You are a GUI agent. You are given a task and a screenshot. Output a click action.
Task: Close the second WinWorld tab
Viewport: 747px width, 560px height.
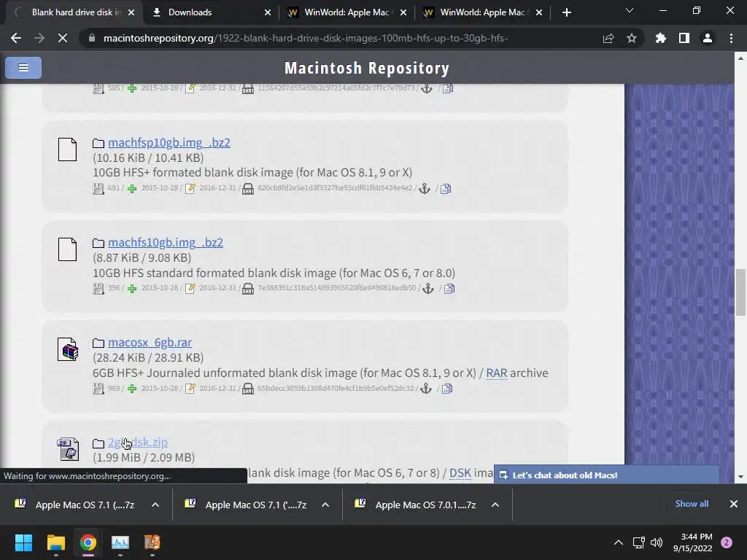[x=539, y=12]
